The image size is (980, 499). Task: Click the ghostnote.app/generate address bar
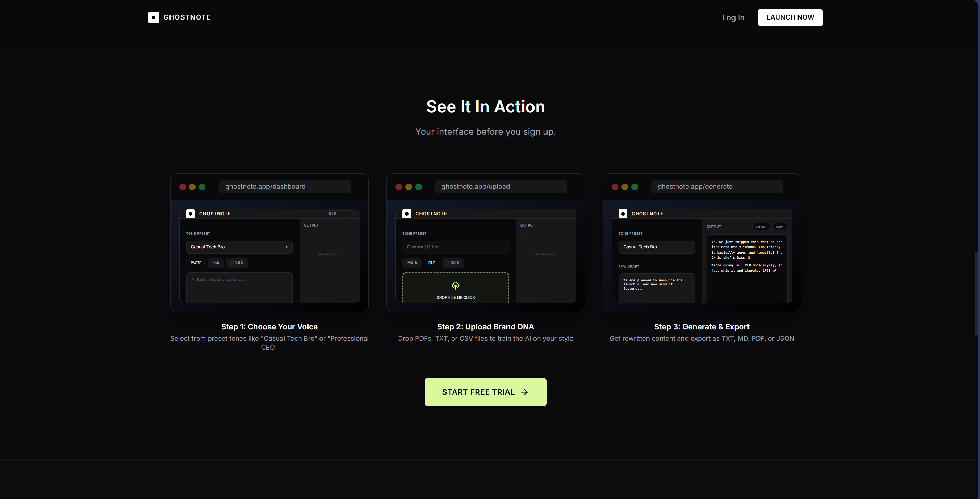click(717, 186)
